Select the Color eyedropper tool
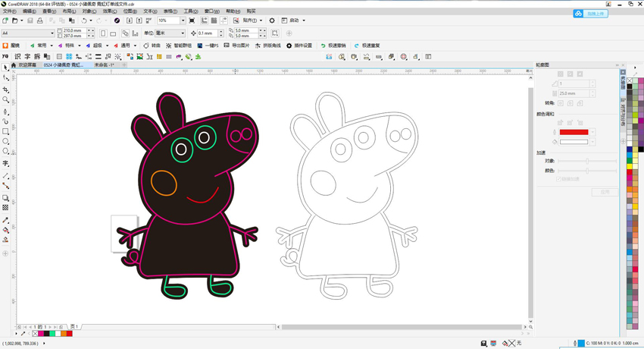The image size is (644, 349). 5,220
